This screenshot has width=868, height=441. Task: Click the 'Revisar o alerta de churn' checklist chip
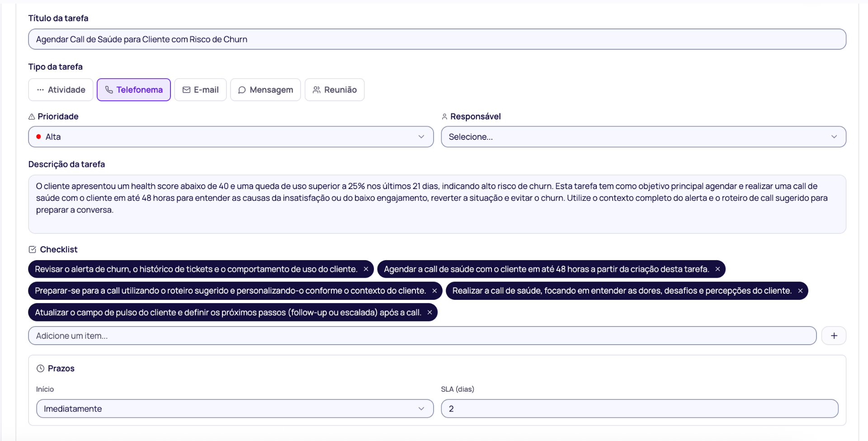201,269
